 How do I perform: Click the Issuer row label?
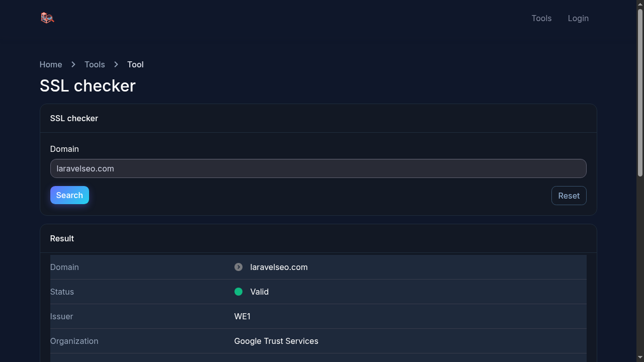click(x=61, y=316)
